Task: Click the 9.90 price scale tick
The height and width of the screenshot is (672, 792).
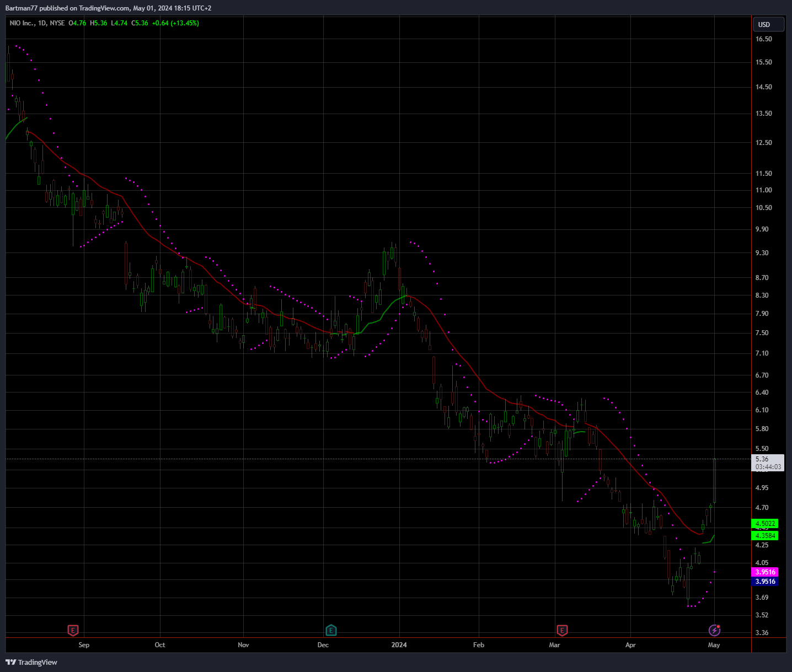Action: click(762, 229)
